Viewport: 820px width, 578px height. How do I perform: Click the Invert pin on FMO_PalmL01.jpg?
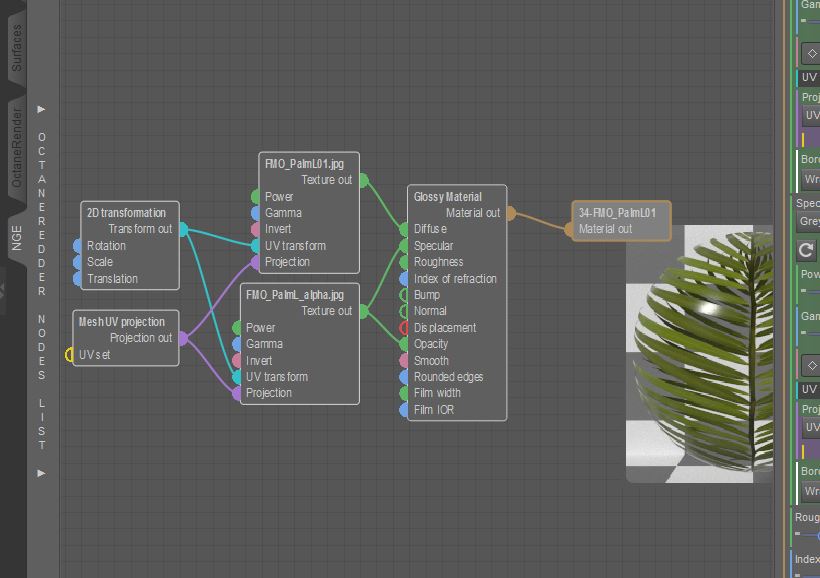click(255, 229)
